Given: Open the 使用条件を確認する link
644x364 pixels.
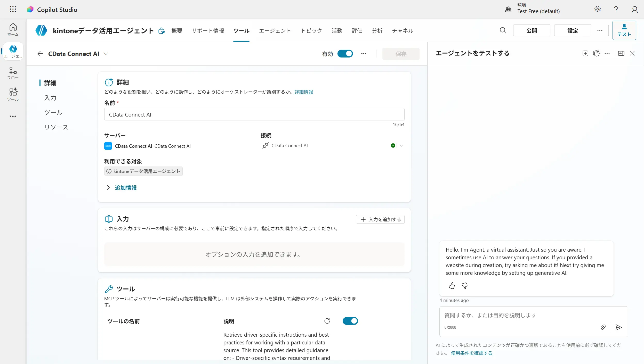Looking at the screenshot, I should (471, 353).
